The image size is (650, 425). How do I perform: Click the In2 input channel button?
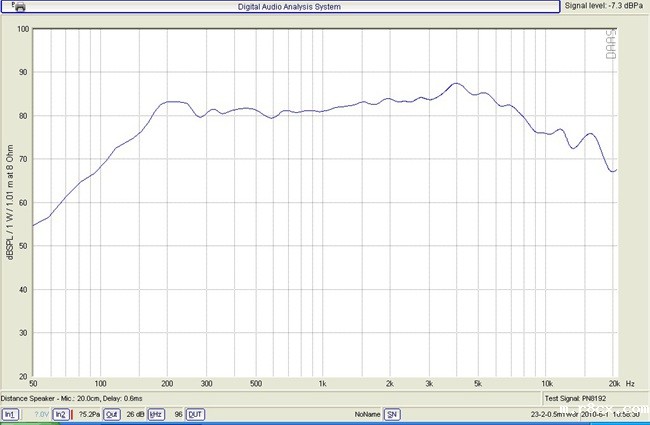point(61,414)
